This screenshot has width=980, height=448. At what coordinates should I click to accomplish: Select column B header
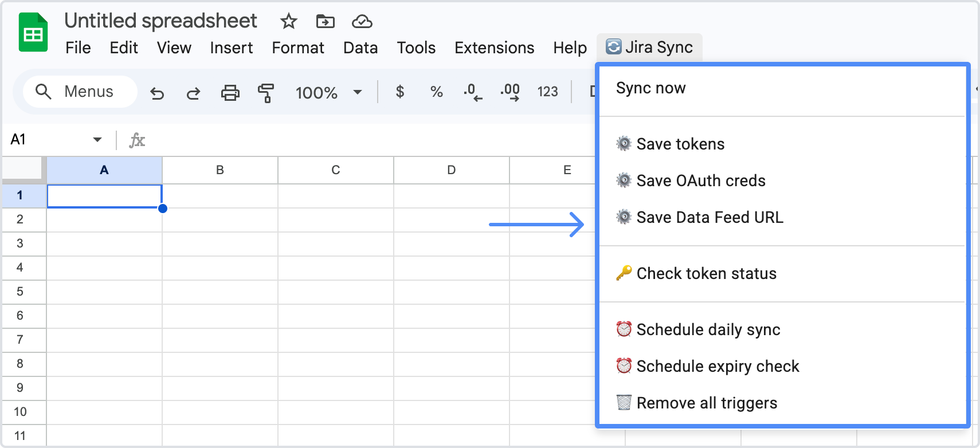[220, 170]
